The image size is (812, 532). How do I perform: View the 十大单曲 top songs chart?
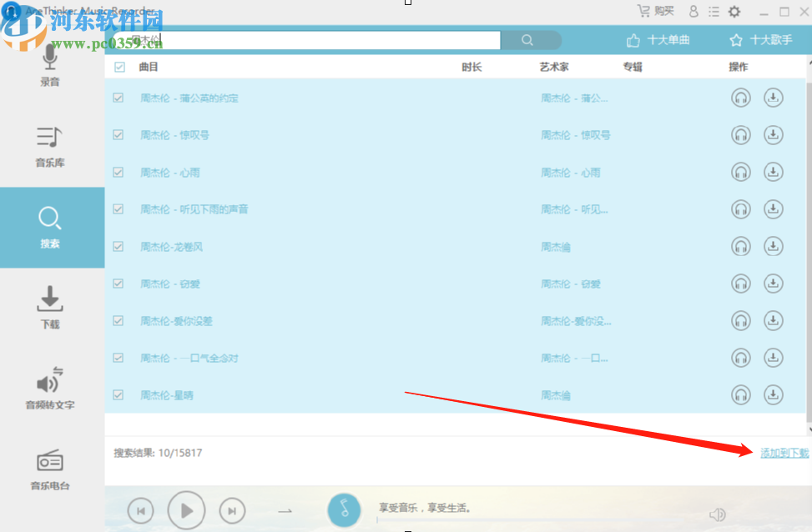click(x=658, y=39)
